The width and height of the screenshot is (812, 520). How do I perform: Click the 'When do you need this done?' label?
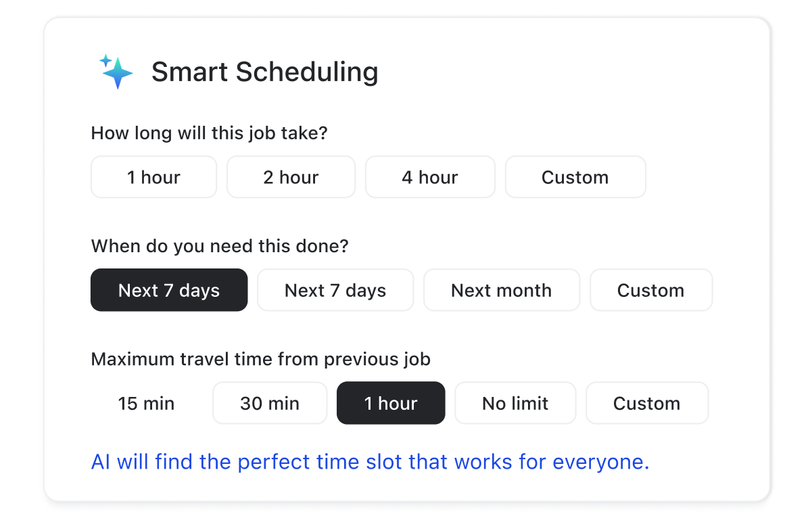click(x=220, y=245)
